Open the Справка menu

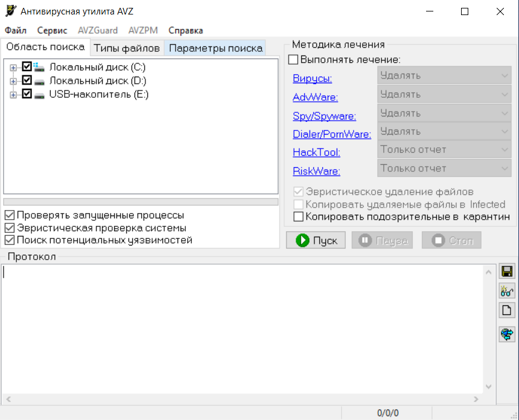185,30
